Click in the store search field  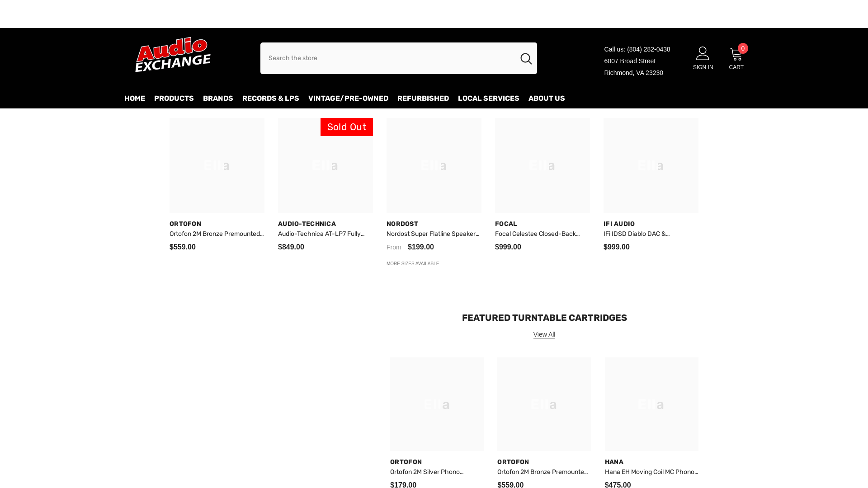pyautogui.click(x=384, y=58)
